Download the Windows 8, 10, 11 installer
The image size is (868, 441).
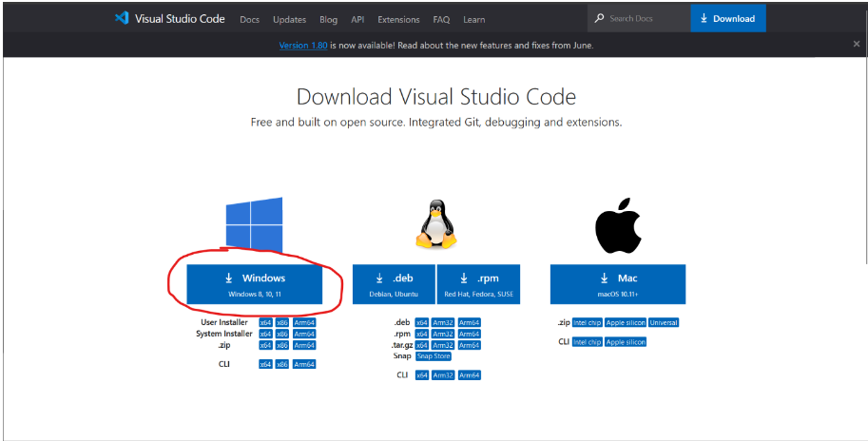click(x=255, y=284)
